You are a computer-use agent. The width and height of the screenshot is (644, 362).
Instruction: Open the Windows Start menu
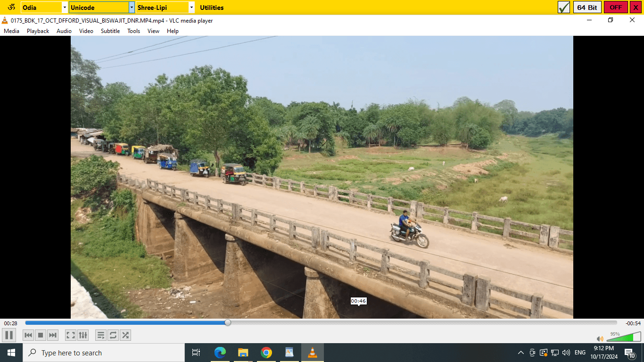pyautogui.click(x=11, y=353)
